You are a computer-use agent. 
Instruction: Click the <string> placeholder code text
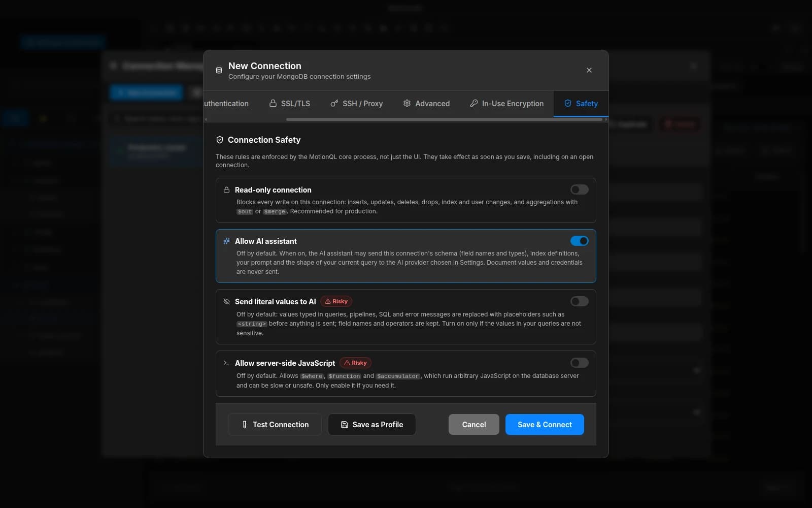[x=252, y=324]
